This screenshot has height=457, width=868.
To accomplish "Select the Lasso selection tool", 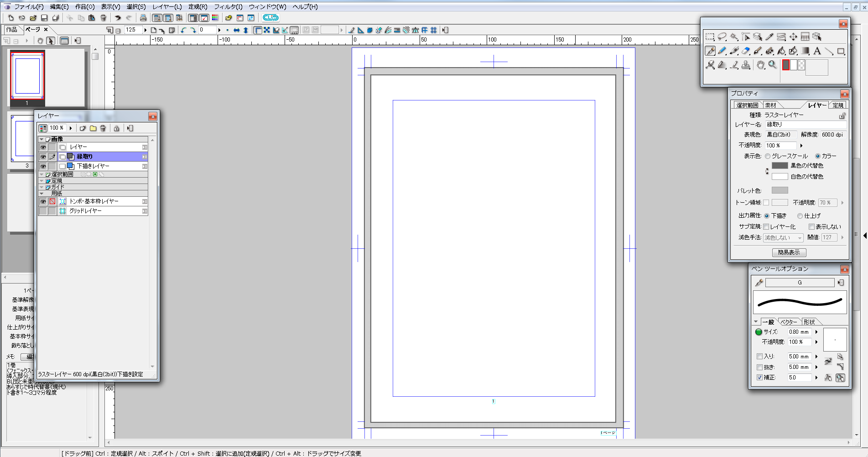I will 722,37.
